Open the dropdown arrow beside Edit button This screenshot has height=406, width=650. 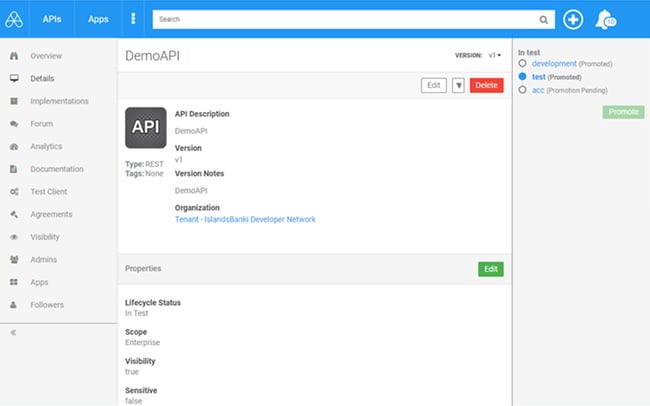pyautogui.click(x=458, y=86)
